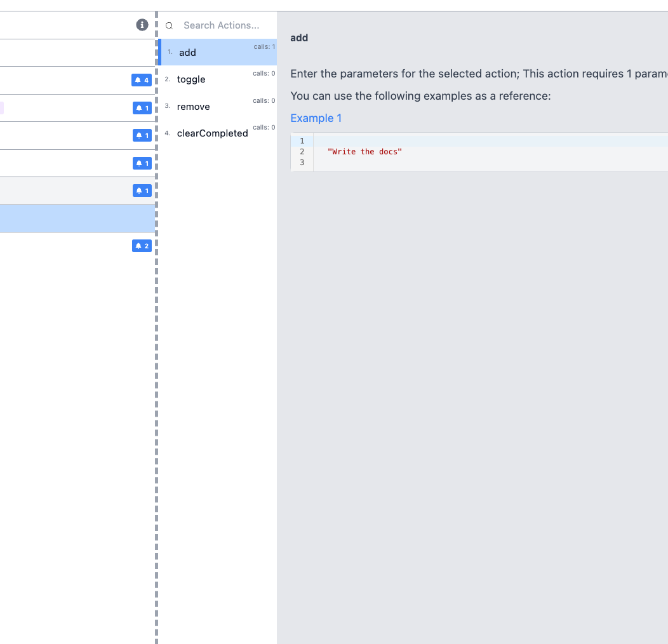Click the 'calls: 0' label on clearCompleted
This screenshot has width=668, height=644.
264,128
